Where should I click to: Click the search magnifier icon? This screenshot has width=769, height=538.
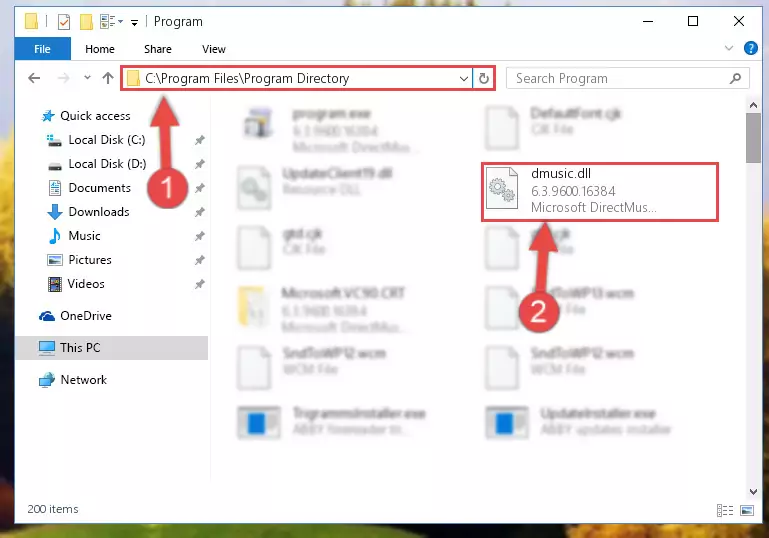click(x=735, y=78)
